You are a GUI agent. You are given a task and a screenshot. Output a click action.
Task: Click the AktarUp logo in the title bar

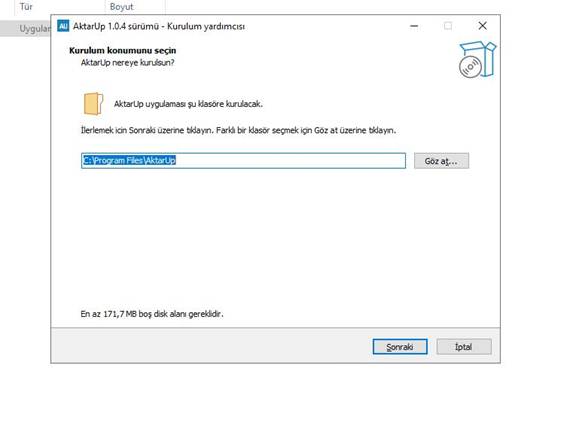click(63, 26)
